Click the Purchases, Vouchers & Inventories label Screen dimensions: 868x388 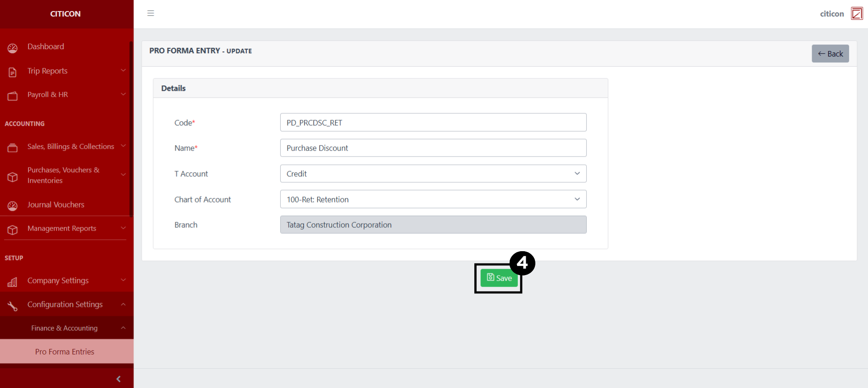tap(63, 175)
